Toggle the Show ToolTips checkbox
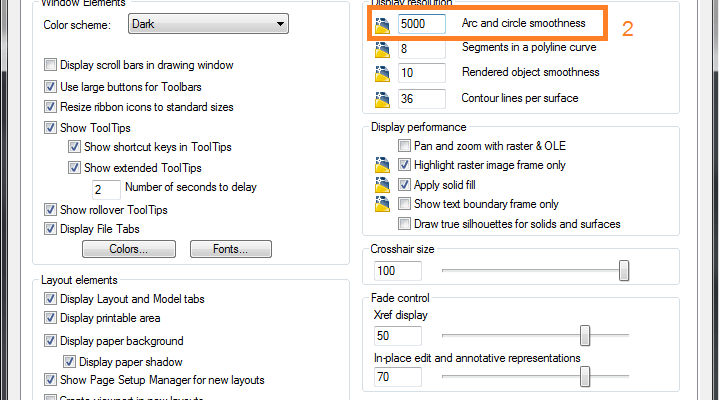 click(x=50, y=128)
